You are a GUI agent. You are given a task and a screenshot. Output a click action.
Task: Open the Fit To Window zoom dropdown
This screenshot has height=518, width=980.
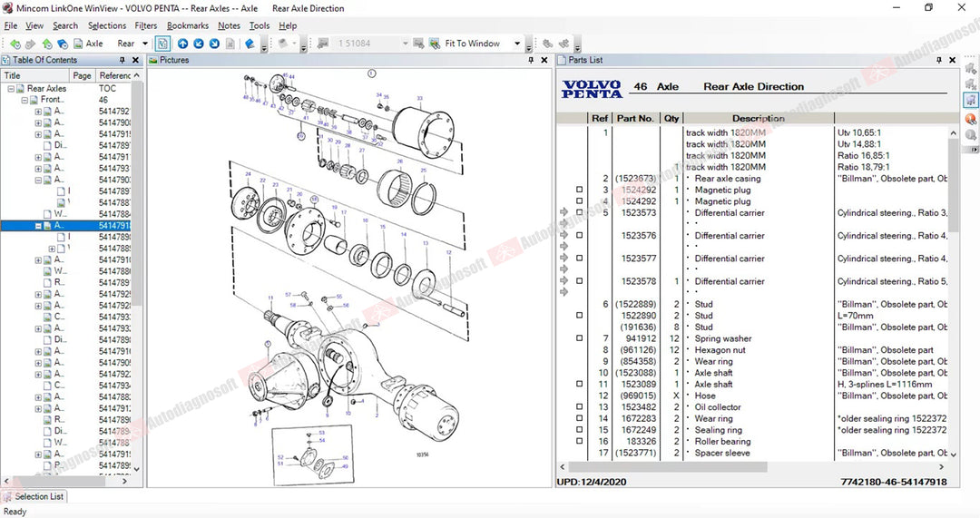[x=517, y=44]
